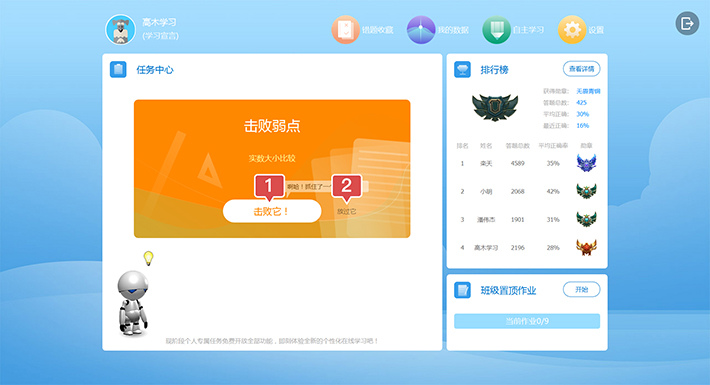
Task: Click the 放过它 skip link
Action: (346, 212)
